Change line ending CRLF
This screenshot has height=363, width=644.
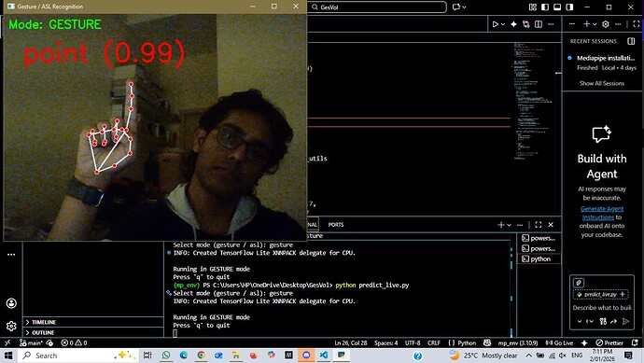point(434,342)
